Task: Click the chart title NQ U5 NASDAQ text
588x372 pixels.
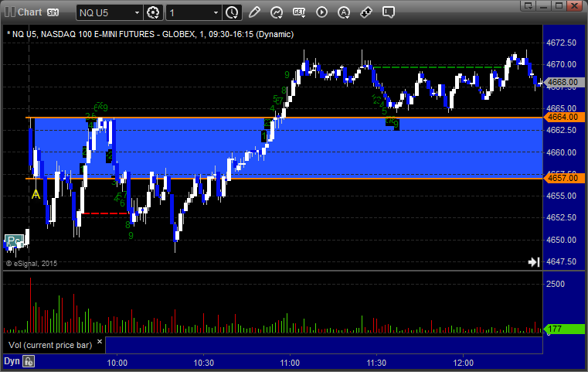Action: click(x=151, y=34)
